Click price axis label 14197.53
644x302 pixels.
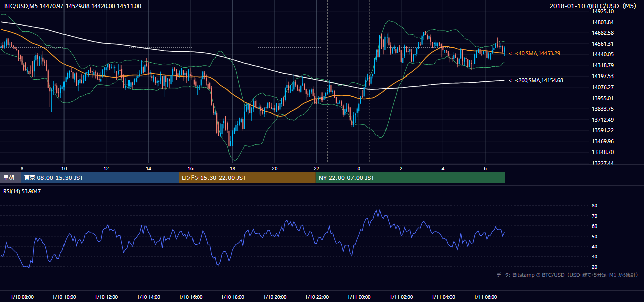[603, 76]
